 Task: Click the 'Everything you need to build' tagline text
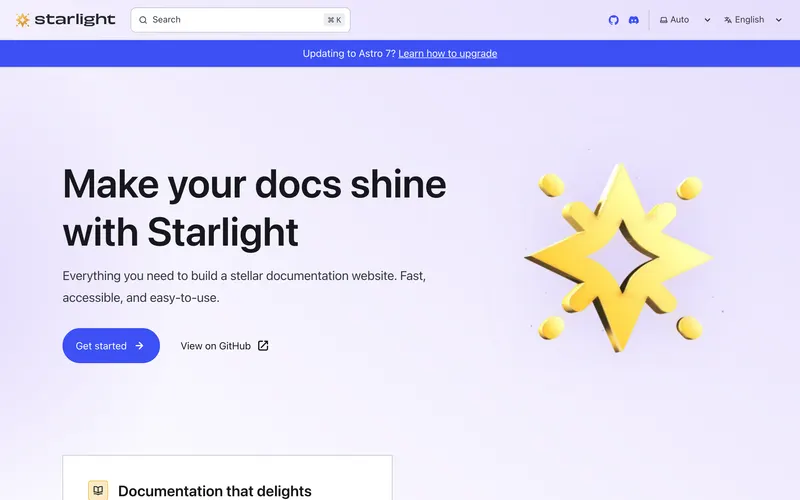(244, 286)
